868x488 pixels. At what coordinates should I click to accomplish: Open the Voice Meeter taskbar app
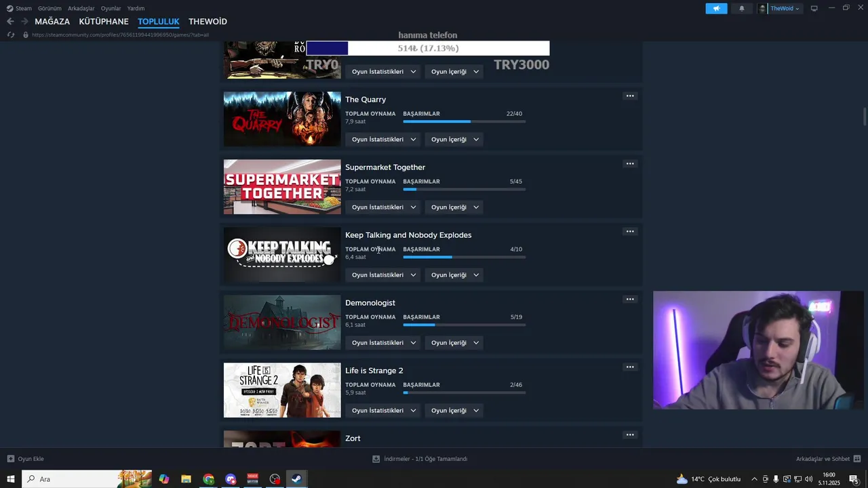(x=252, y=479)
